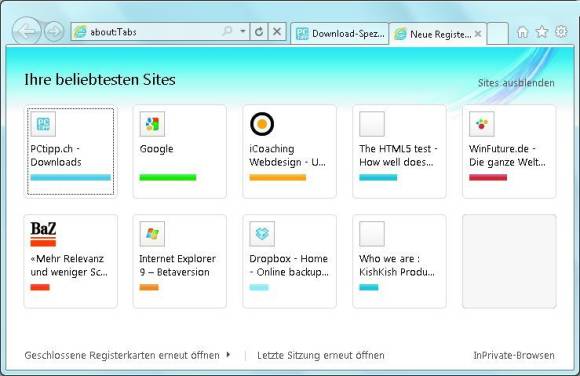This screenshot has width=580, height=376.
Task: Click the browser Forward arrow button
Action: pos(54,32)
